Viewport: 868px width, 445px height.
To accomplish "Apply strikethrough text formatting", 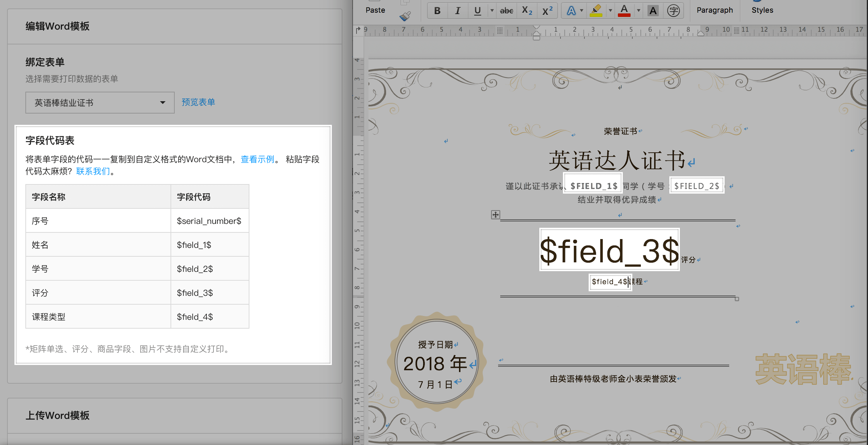I will (x=506, y=11).
